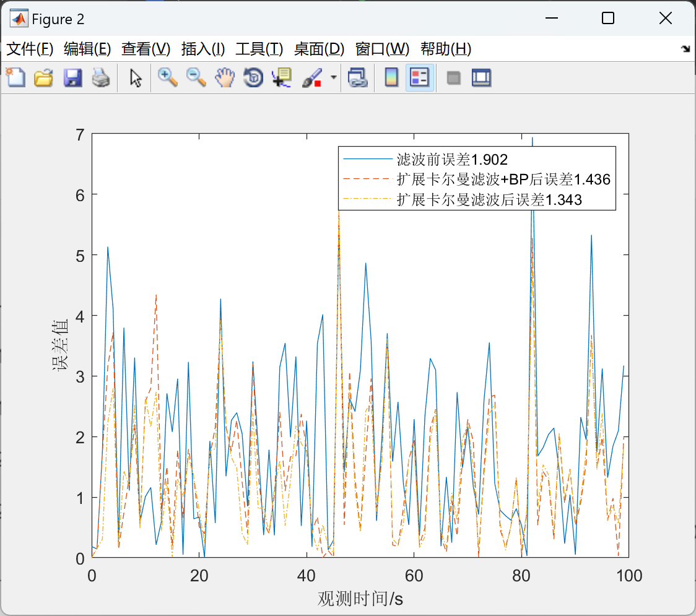The height and width of the screenshot is (616, 696).
Task: Open the 帮助(H) menu
Action: (446, 49)
